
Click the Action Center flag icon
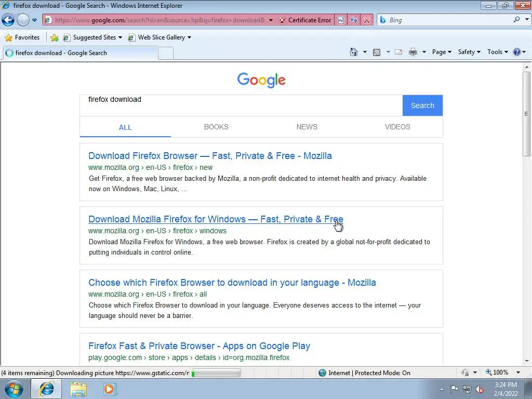(454, 389)
